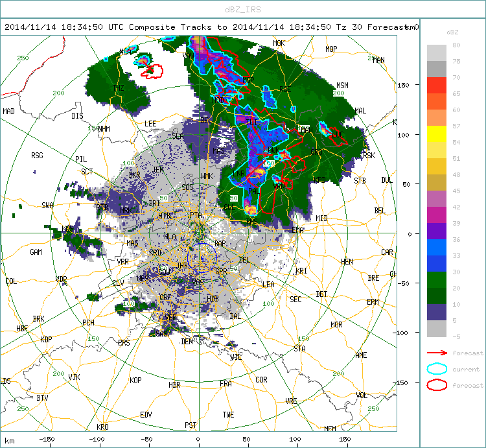Pick the light blue 33-36 dBZ swatch
Screen dimensions: 486x448
pyautogui.click(x=436, y=248)
